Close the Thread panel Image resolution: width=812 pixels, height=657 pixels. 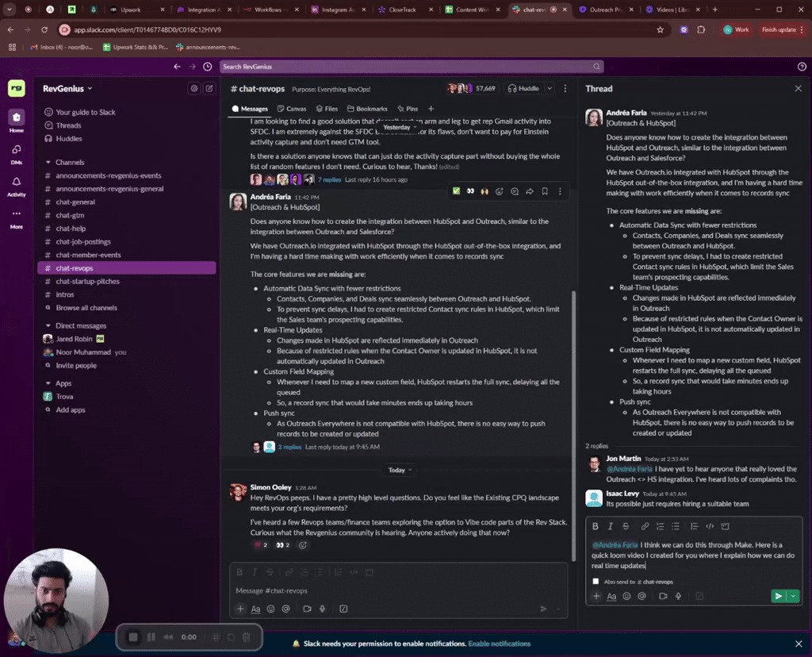click(798, 89)
